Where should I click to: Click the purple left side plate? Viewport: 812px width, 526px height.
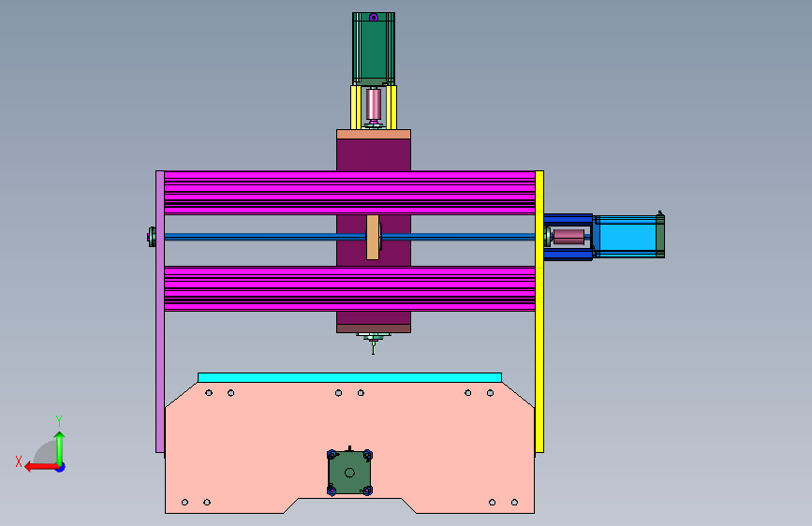tap(160, 312)
